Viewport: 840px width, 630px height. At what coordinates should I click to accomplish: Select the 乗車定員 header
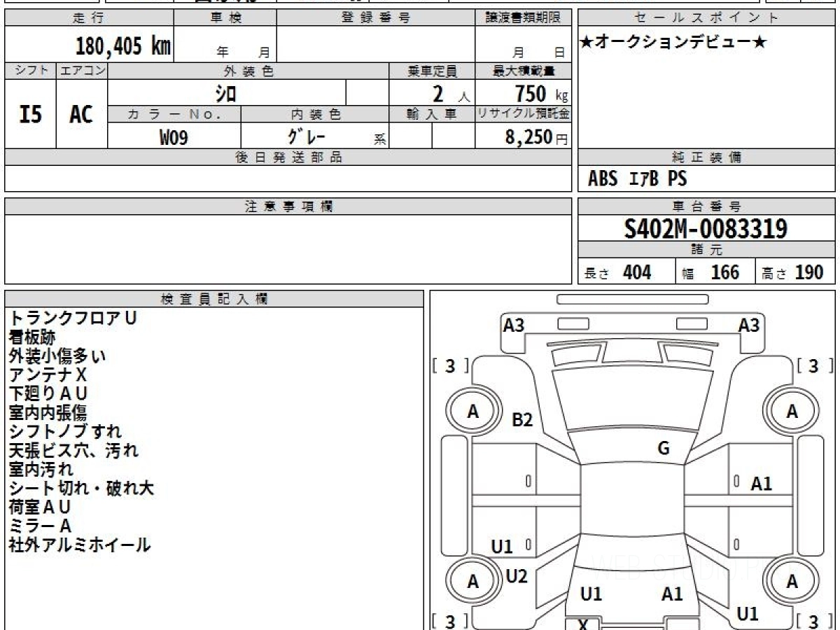coord(432,71)
